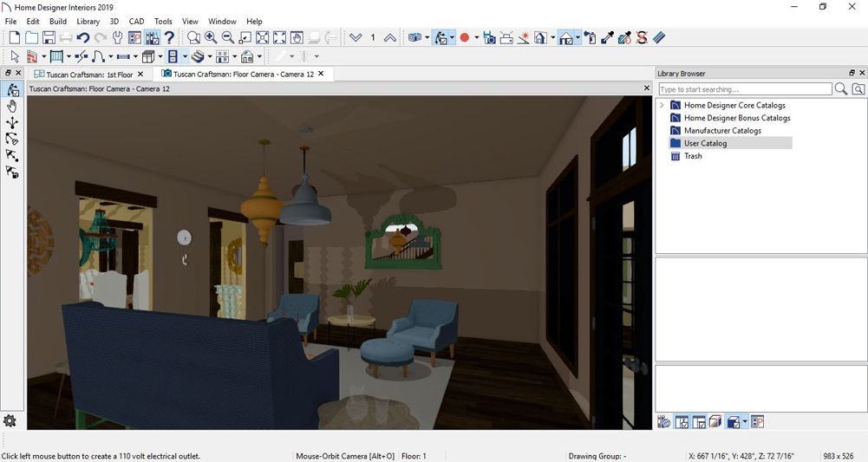Click the red Record Walkthrough circle icon

pos(465,37)
